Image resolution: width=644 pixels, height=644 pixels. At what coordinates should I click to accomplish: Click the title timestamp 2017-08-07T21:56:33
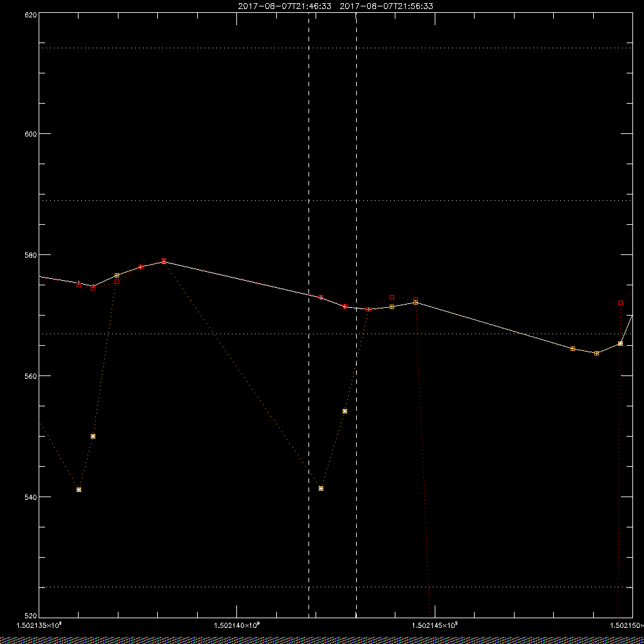click(386, 6)
